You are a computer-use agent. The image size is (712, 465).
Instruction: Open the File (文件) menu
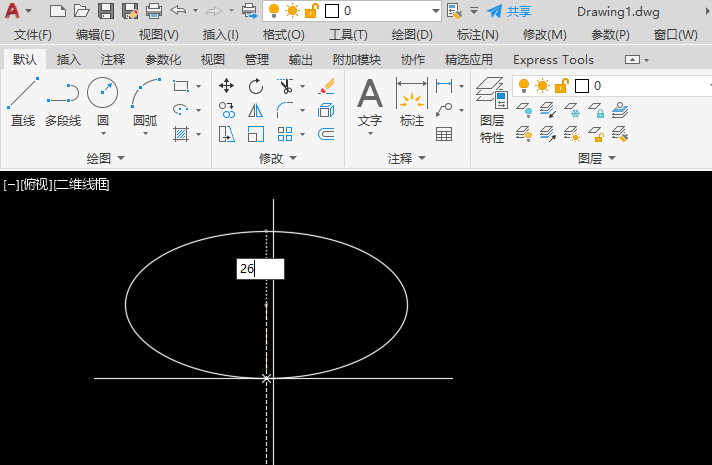pyautogui.click(x=32, y=34)
